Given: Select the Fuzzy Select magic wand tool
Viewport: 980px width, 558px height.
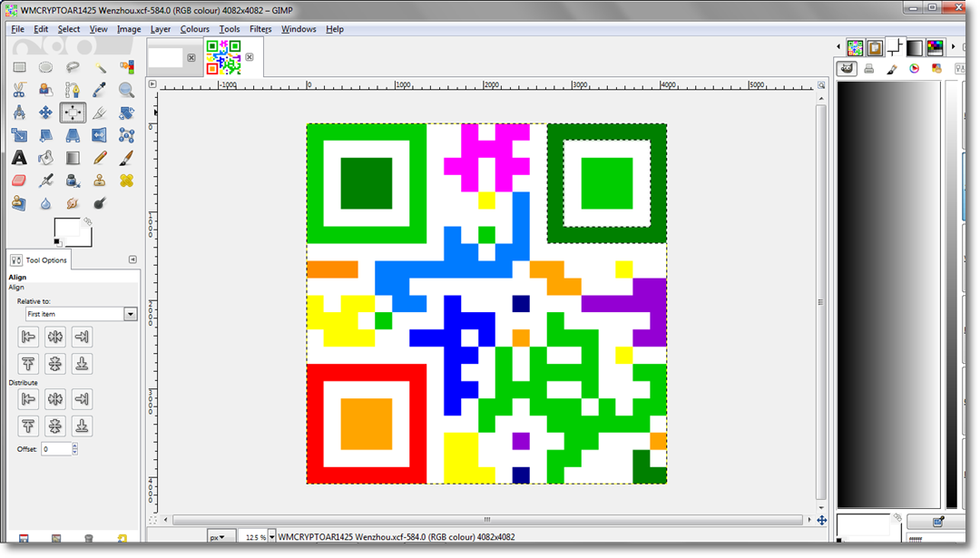Looking at the screenshot, I should 100,67.
